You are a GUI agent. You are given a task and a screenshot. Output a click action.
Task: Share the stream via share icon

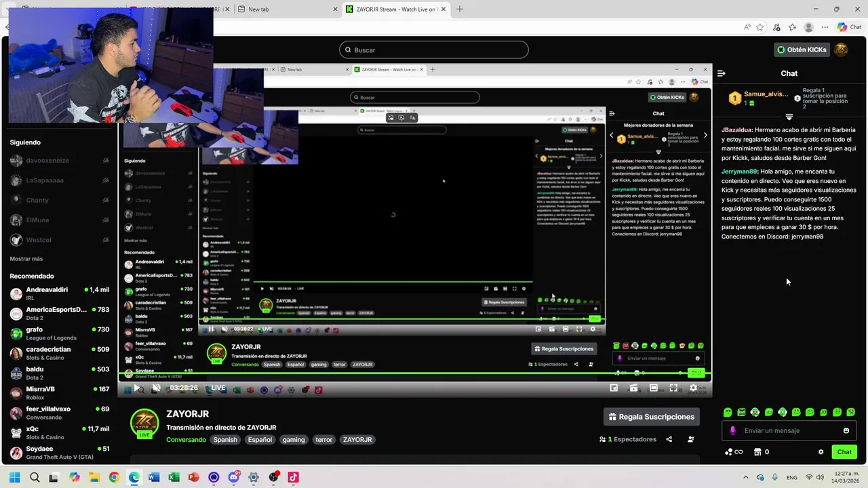(669, 439)
